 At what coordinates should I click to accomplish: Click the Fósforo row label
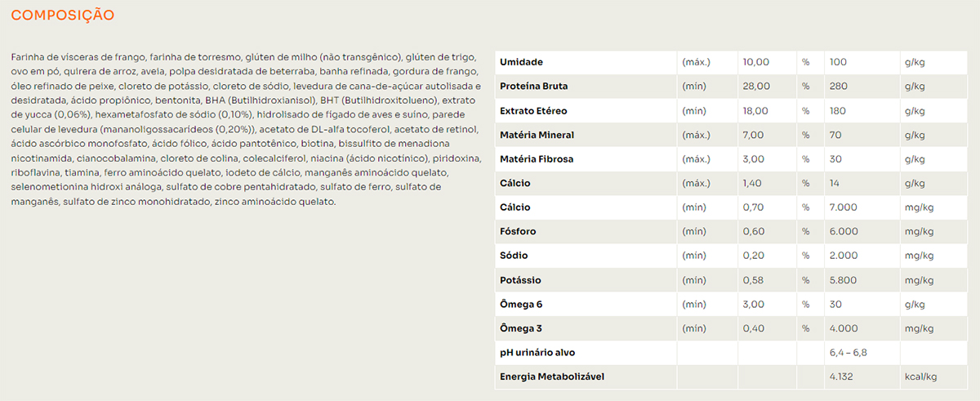pos(518,232)
